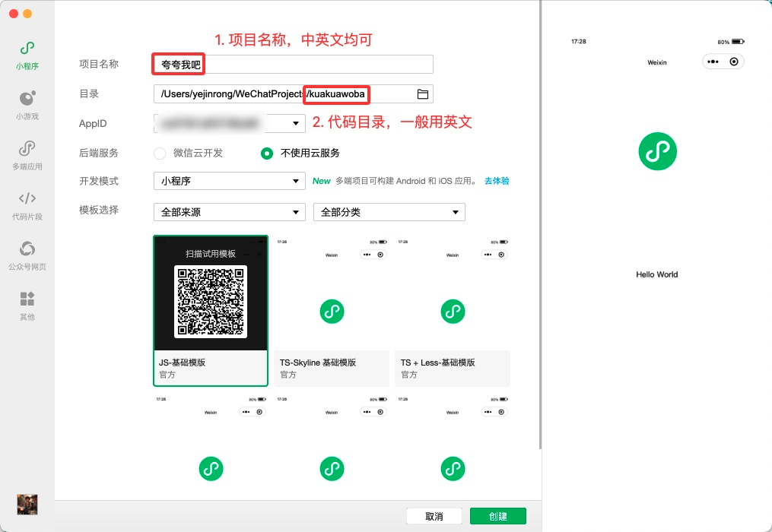Screen dimensions: 772x532
Task: Click the battery icon in large preview
Action: [738, 42]
